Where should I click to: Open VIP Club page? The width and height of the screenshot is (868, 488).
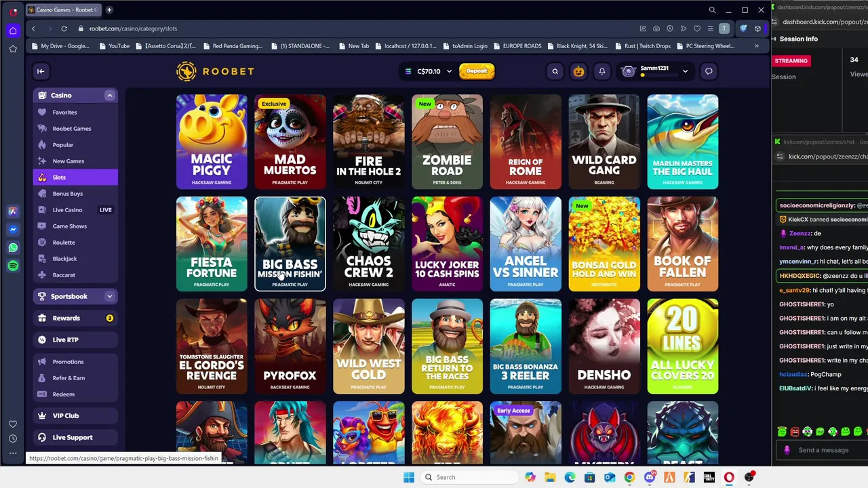tap(75, 415)
